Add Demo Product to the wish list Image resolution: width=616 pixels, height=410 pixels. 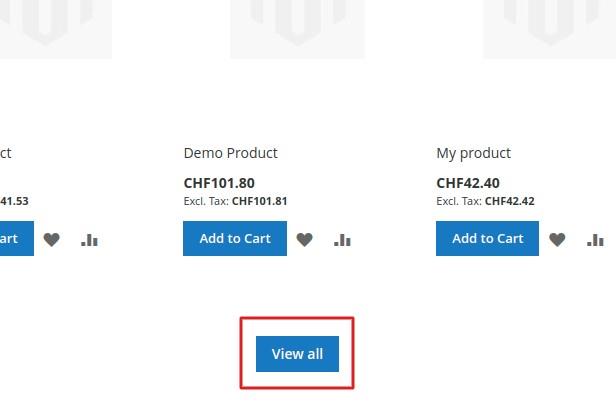(305, 239)
